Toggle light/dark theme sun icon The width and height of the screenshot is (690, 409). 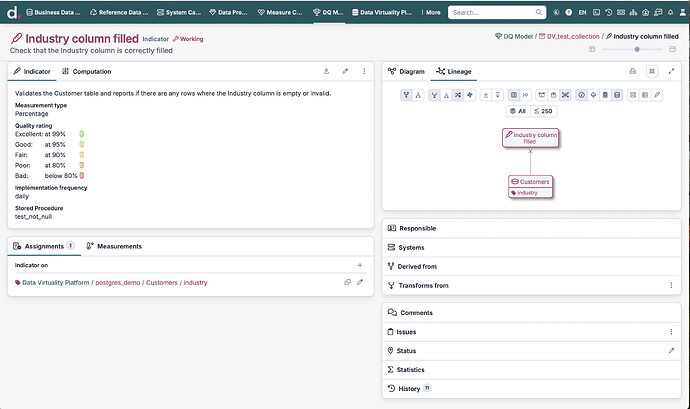point(556,12)
